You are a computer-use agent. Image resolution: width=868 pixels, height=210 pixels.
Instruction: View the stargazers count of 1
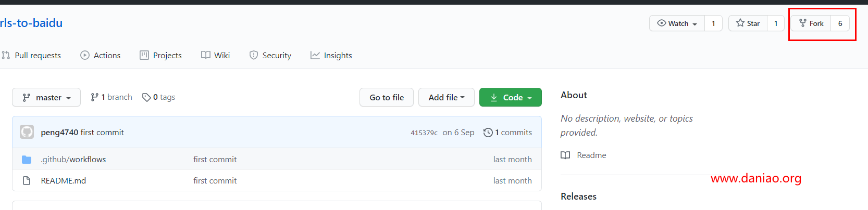(776, 23)
